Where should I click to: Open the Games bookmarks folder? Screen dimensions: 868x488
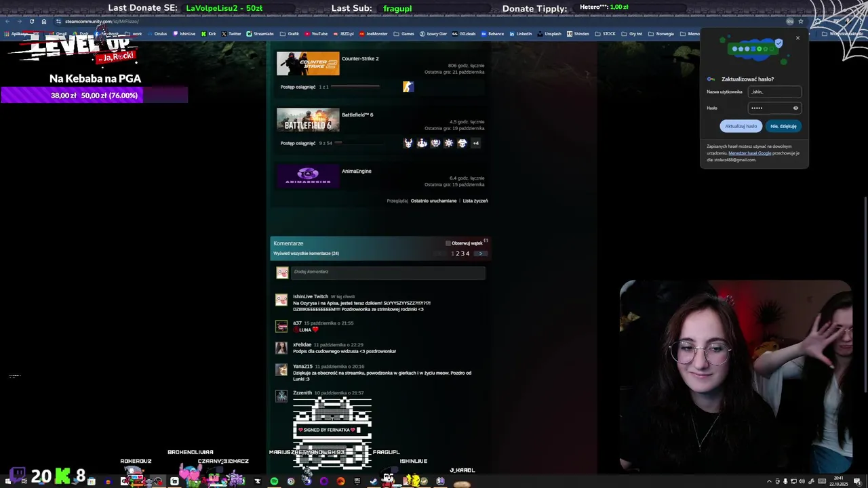(x=404, y=34)
